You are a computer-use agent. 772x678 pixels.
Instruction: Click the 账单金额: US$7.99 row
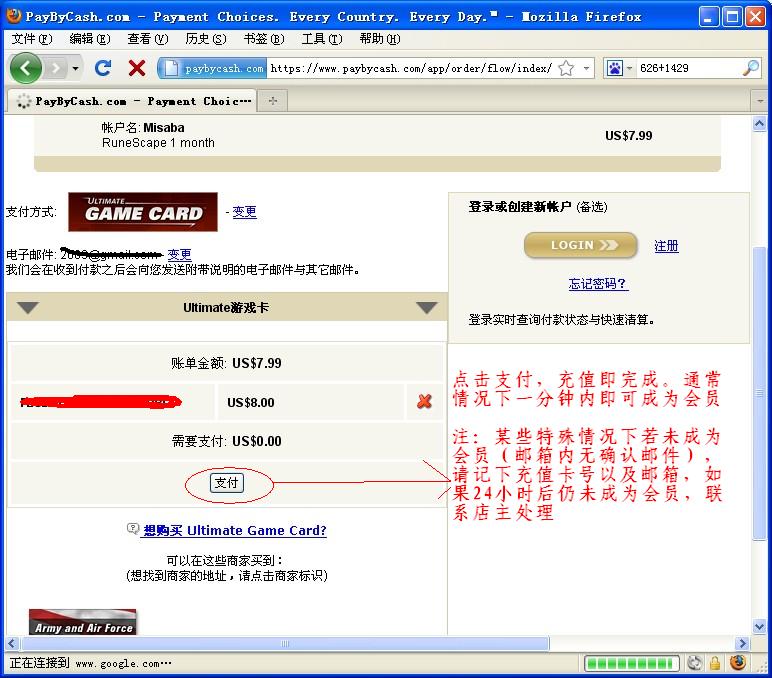tap(226, 363)
